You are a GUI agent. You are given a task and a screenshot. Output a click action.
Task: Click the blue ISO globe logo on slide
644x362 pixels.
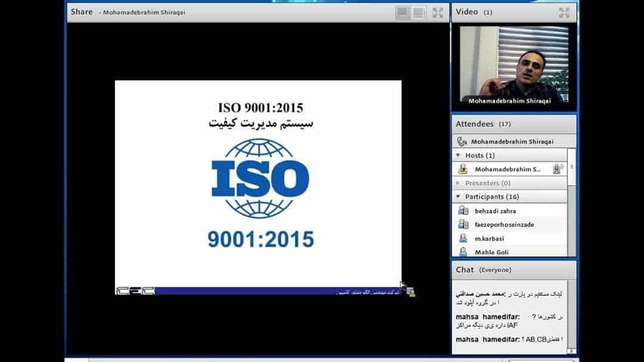260,179
